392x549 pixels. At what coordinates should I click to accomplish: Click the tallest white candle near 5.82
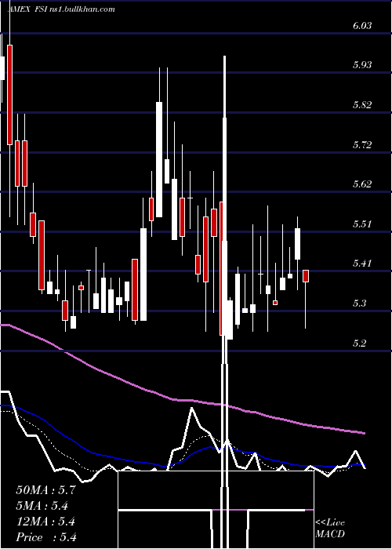click(x=159, y=160)
